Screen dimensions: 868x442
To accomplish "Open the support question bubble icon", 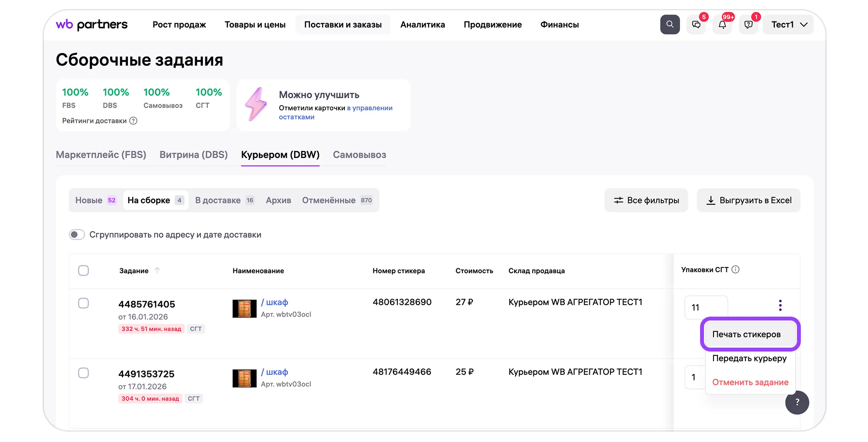I will (748, 25).
